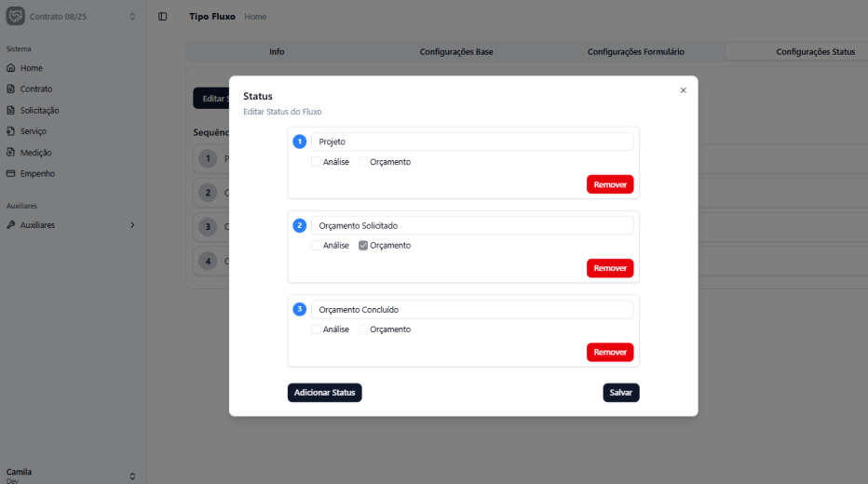This screenshot has height=484, width=868.
Task: Click the Editar Status do Fluxo subtitle
Action: [x=282, y=112]
